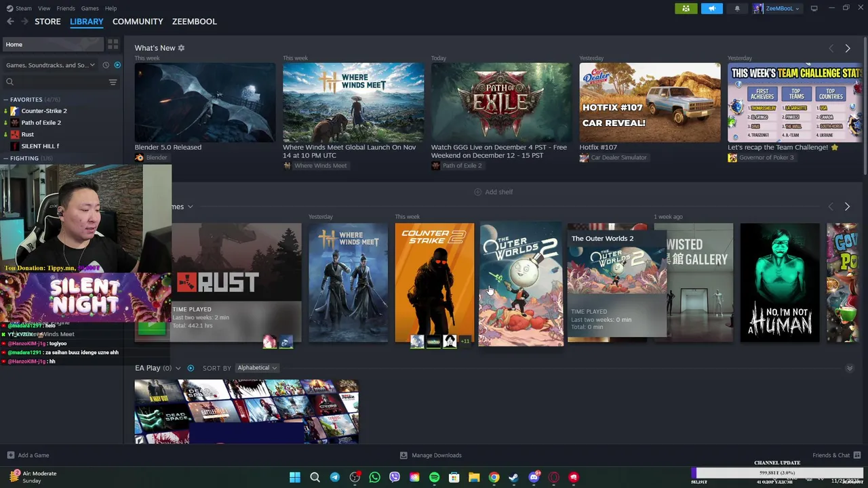This screenshot has height=488, width=868.
Task: Open Manage Downloads link
Action: click(437, 455)
